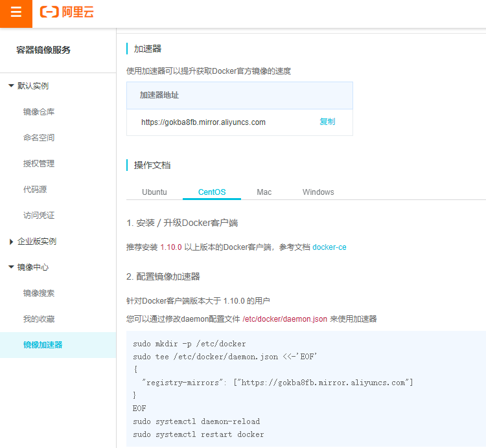The height and width of the screenshot is (448, 486).
Task: Click the '2. 配置镜像加速器' heading
Action: [163, 276]
